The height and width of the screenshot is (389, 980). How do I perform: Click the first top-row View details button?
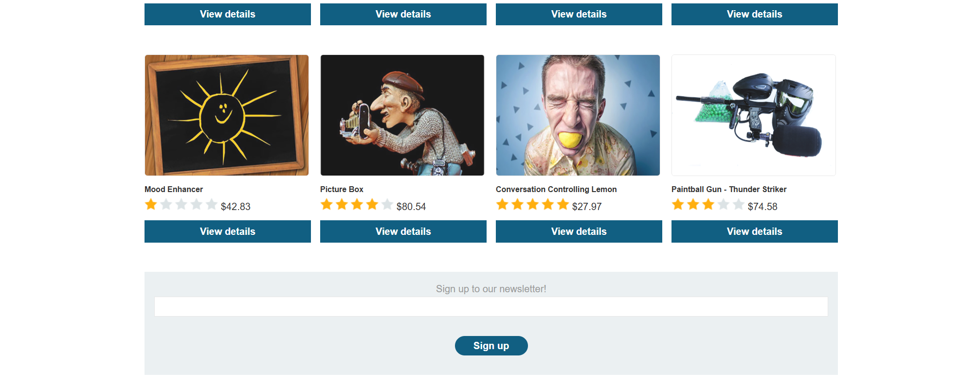click(x=228, y=14)
